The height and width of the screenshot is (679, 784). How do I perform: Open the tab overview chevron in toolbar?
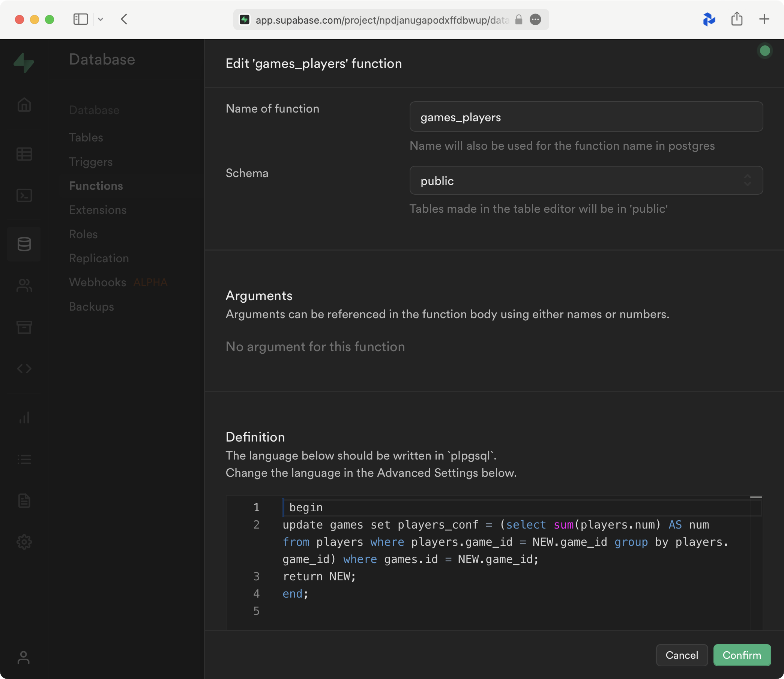click(101, 20)
